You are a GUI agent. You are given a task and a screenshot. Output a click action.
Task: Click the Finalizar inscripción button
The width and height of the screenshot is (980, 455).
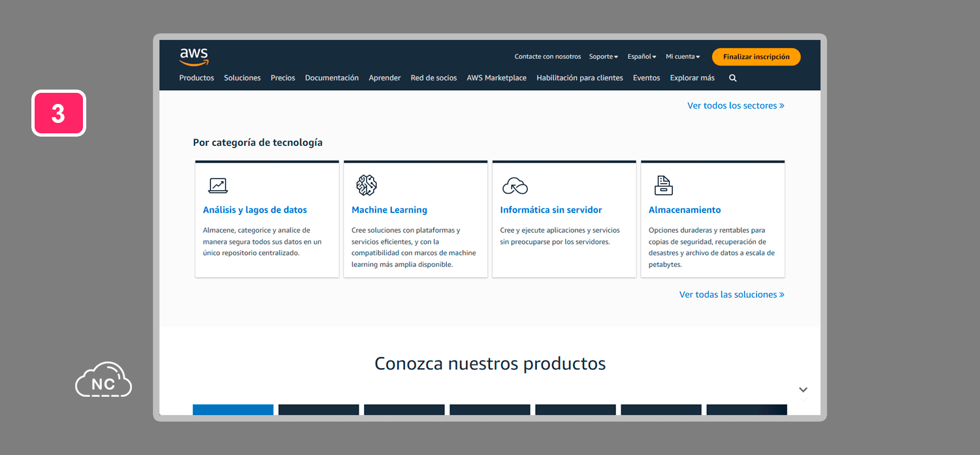(756, 57)
